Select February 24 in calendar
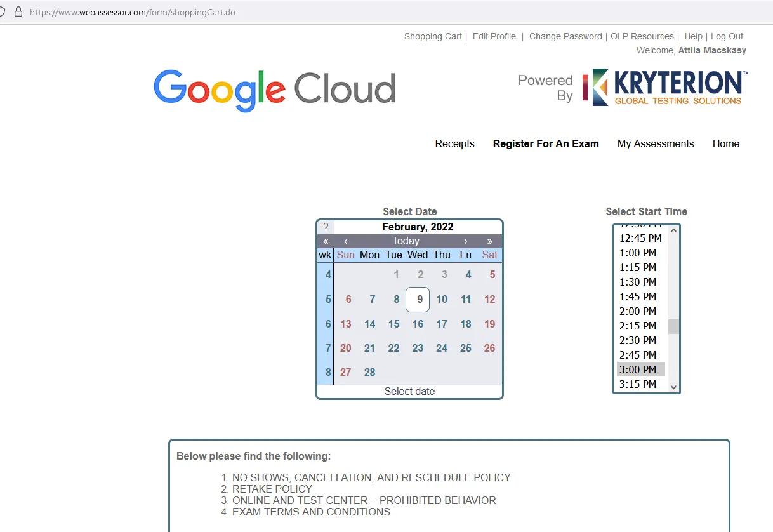 tap(442, 348)
